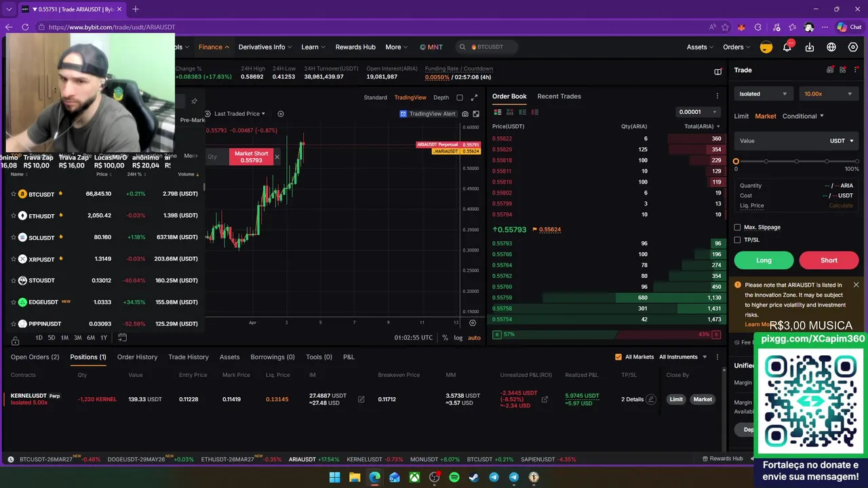The height and width of the screenshot is (488, 868).
Task: Click the Market Short button on chart
Action: (251, 157)
